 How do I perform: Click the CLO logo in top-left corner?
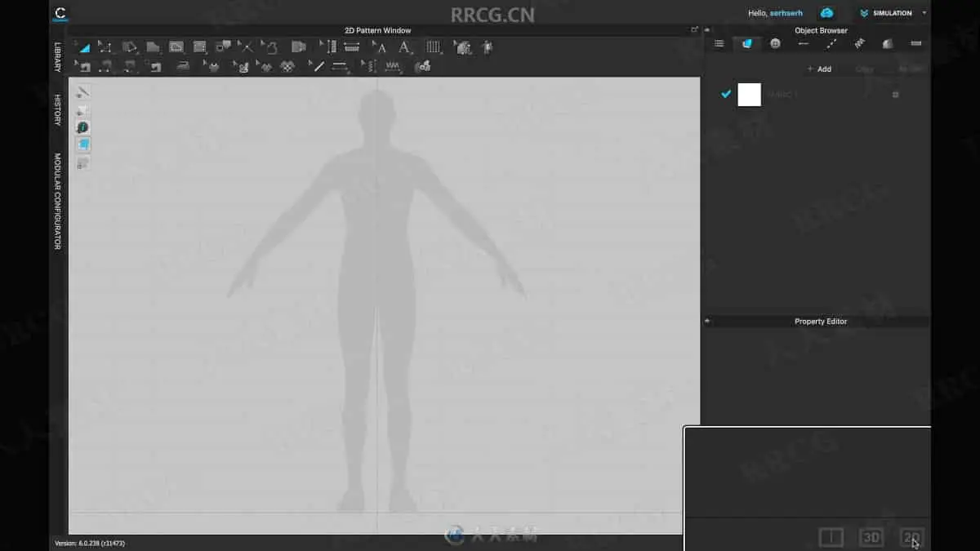click(60, 13)
